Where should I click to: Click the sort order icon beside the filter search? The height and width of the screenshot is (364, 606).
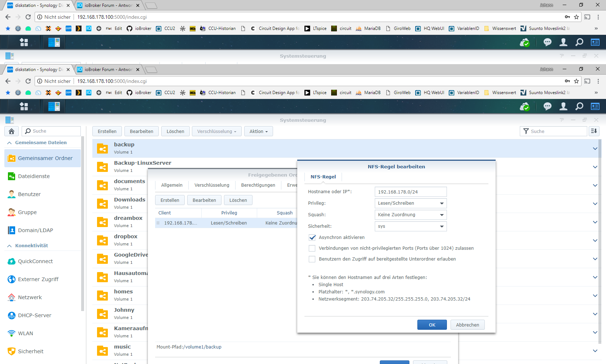pyautogui.click(x=594, y=131)
